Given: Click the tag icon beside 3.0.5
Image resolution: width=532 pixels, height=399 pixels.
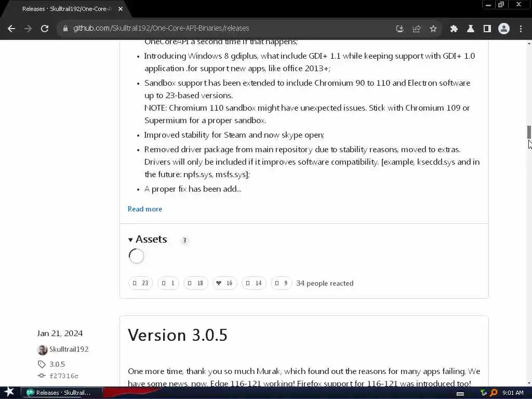Looking at the screenshot, I should [x=42, y=364].
